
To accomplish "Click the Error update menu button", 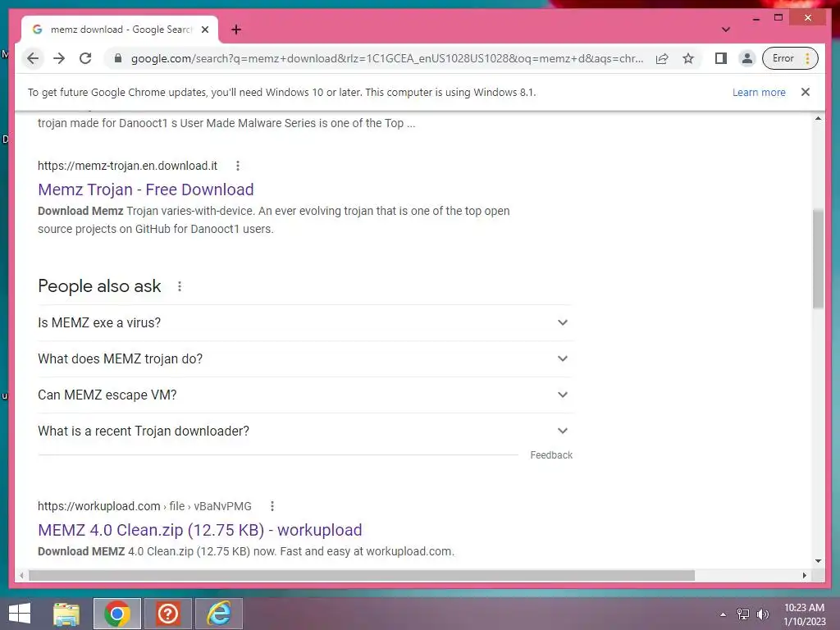I will coord(790,58).
